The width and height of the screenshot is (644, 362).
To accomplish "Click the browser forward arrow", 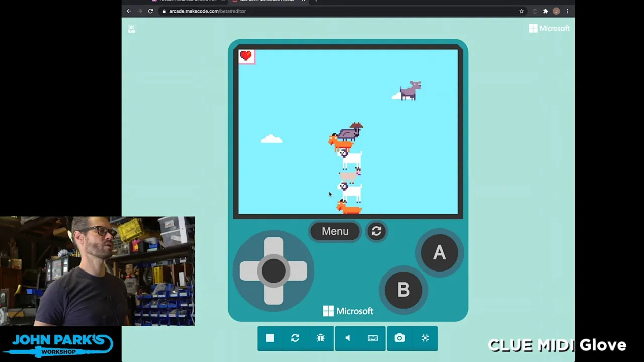I will click(140, 11).
